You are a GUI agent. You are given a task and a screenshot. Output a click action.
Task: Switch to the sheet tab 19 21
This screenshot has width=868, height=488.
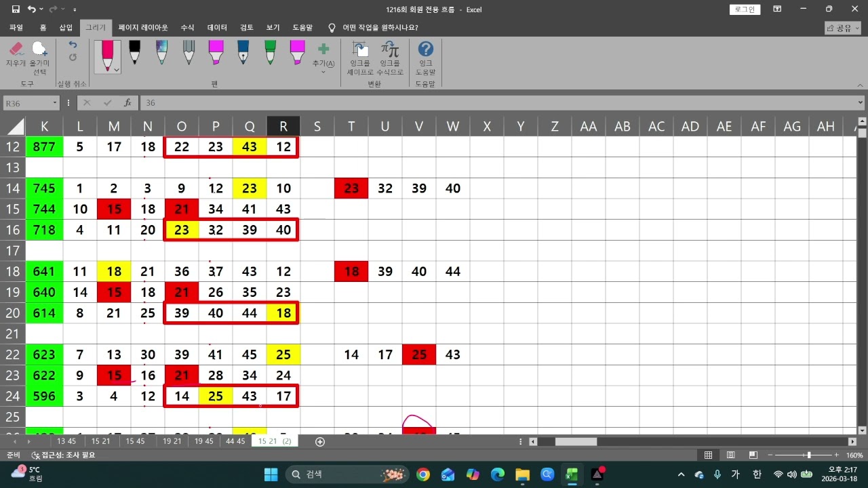[172, 441]
